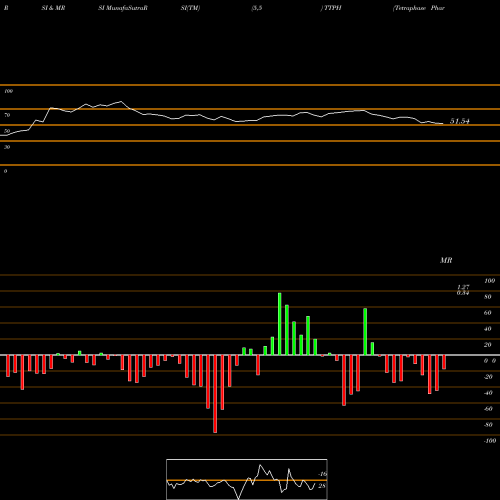Click the MR axis label 60

488,313
